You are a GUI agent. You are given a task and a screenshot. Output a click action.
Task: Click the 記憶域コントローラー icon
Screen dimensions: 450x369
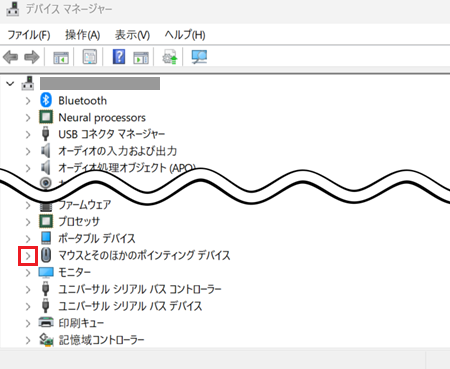[46, 340]
